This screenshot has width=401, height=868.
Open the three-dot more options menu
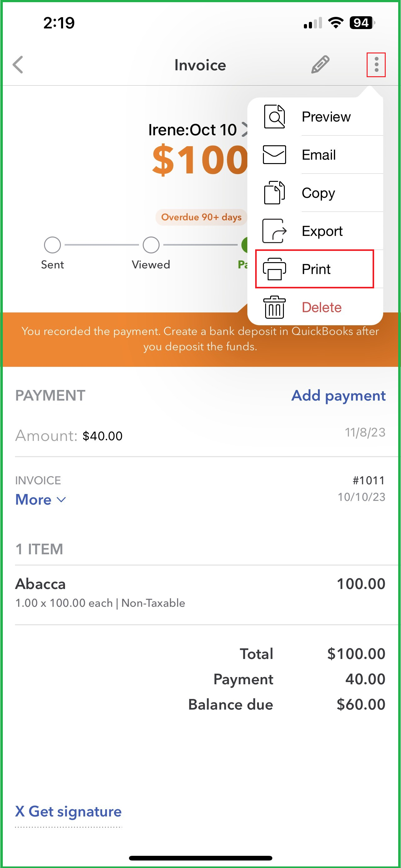coord(376,64)
